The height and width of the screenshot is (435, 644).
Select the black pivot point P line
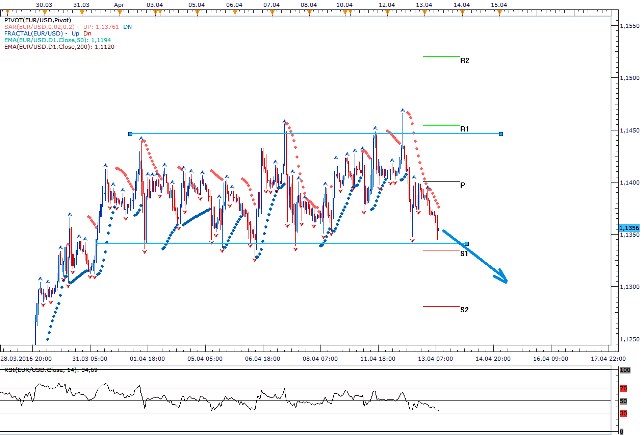click(x=441, y=181)
